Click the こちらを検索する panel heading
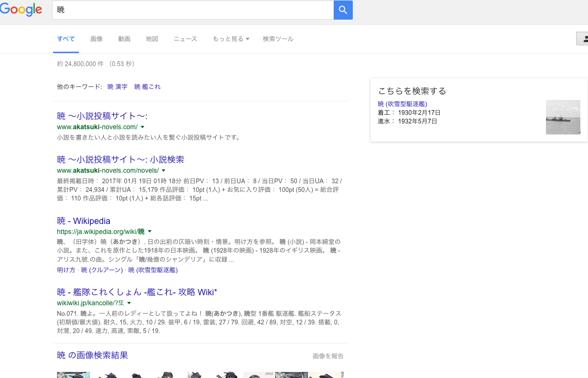 tap(412, 91)
